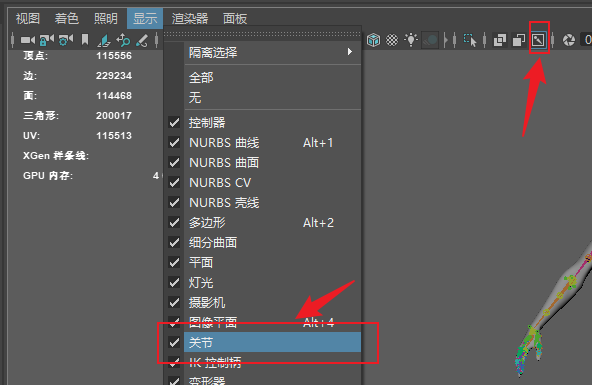Click the image plane icon
The height and width of the screenshot is (385, 592).
104,40
